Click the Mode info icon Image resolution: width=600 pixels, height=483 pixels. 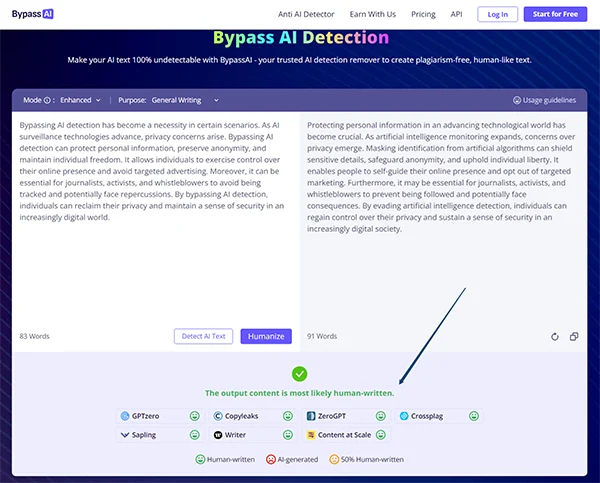[x=47, y=100]
